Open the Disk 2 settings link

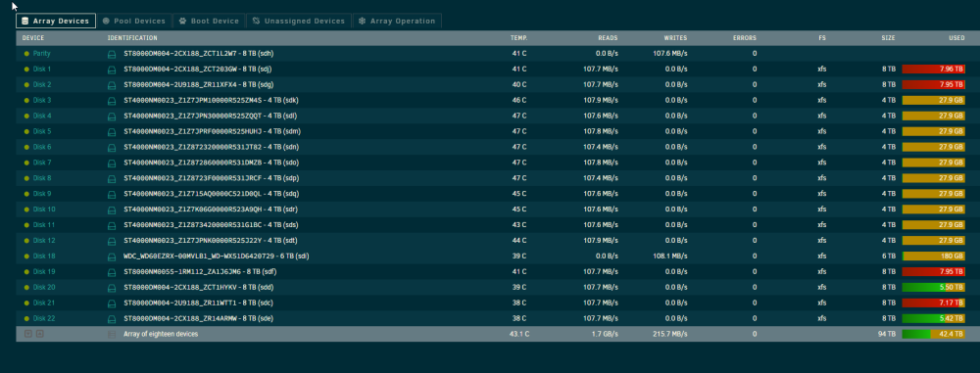42,85
